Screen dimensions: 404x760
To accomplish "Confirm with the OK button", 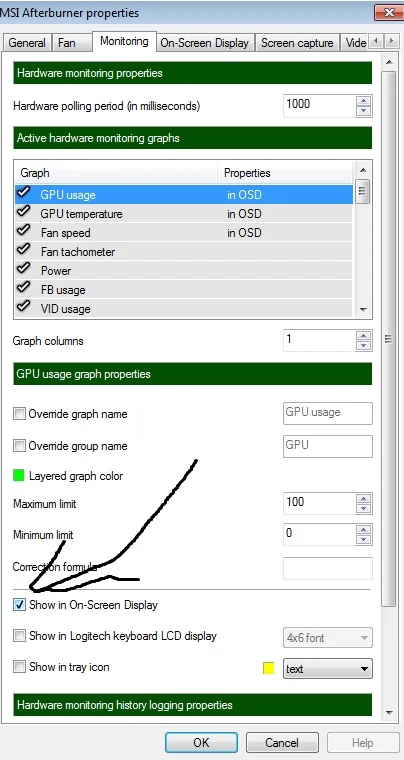I will click(201, 743).
